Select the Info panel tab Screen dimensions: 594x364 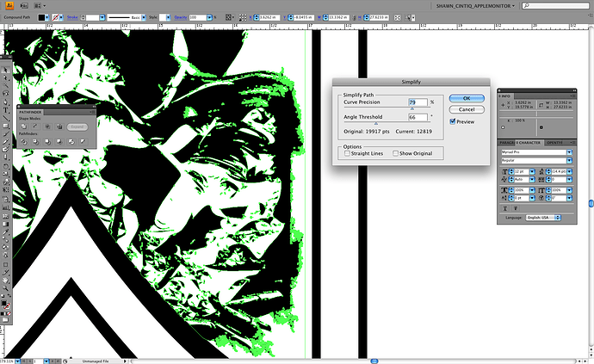point(504,96)
